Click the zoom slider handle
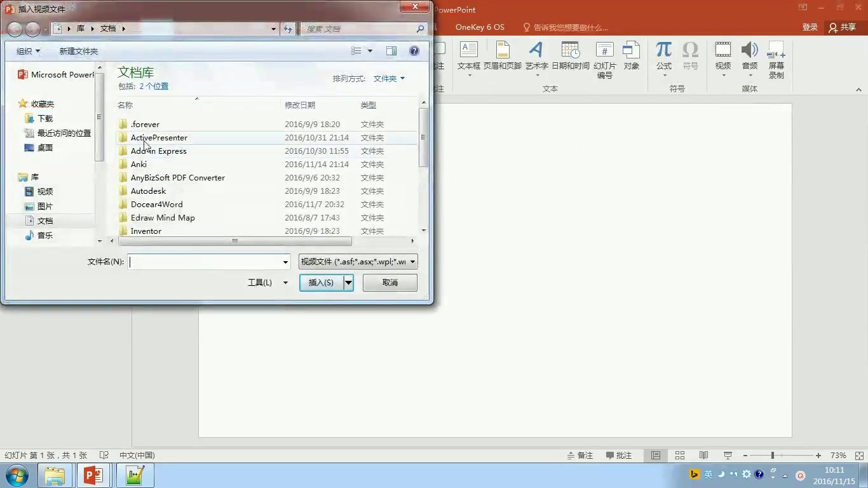This screenshot has height=488, width=868. [773, 456]
